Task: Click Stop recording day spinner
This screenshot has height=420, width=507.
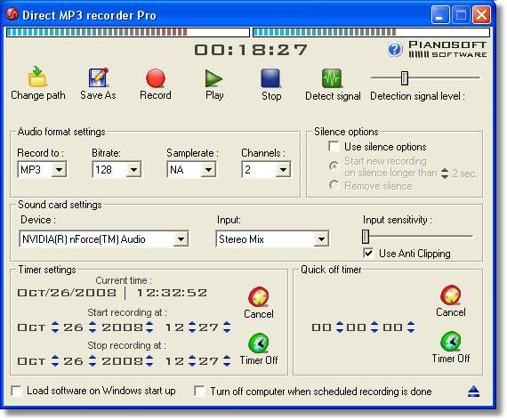Action: point(93,360)
